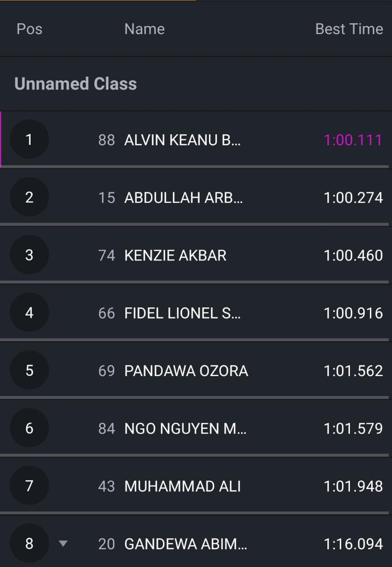Select the position 6 circle badge
Screen dimensions: 392x567
(29, 428)
